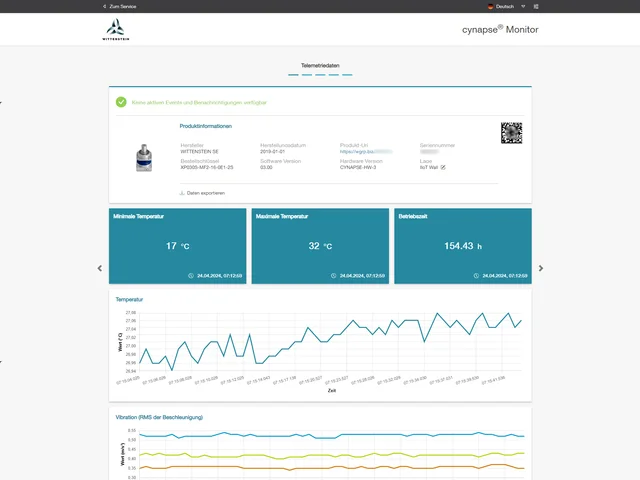The height and width of the screenshot is (480, 640).
Task: Click the German flag icon
Action: [490, 6]
